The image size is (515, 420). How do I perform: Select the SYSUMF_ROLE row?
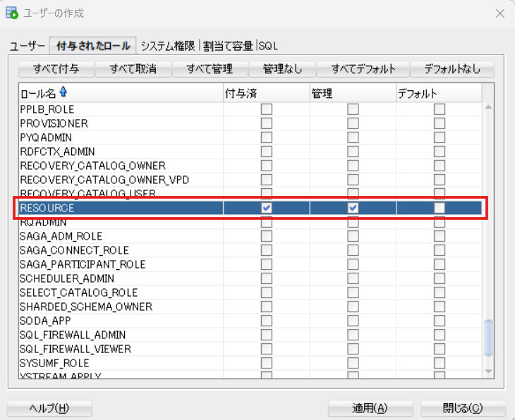(250, 363)
